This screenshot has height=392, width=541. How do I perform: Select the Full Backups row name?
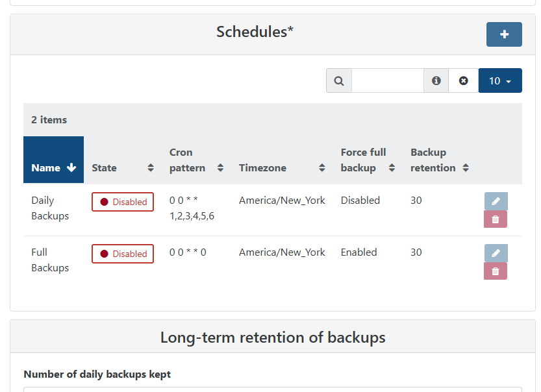click(50, 260)
